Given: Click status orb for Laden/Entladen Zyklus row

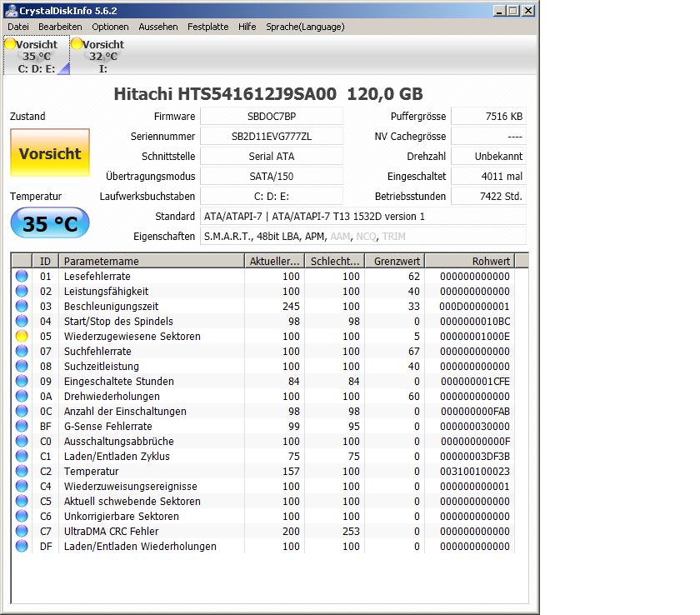Looking at the screenshot, I should pos(22,456).
